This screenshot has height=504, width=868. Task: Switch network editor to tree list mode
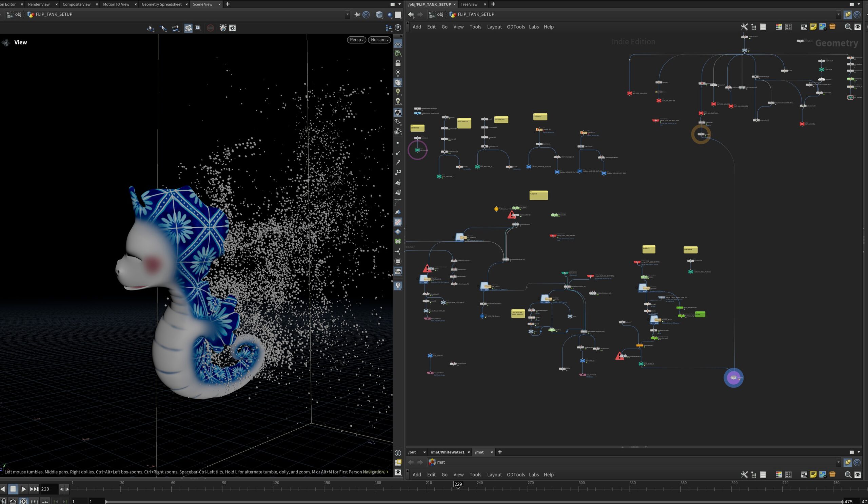click(x=754, y=27)
